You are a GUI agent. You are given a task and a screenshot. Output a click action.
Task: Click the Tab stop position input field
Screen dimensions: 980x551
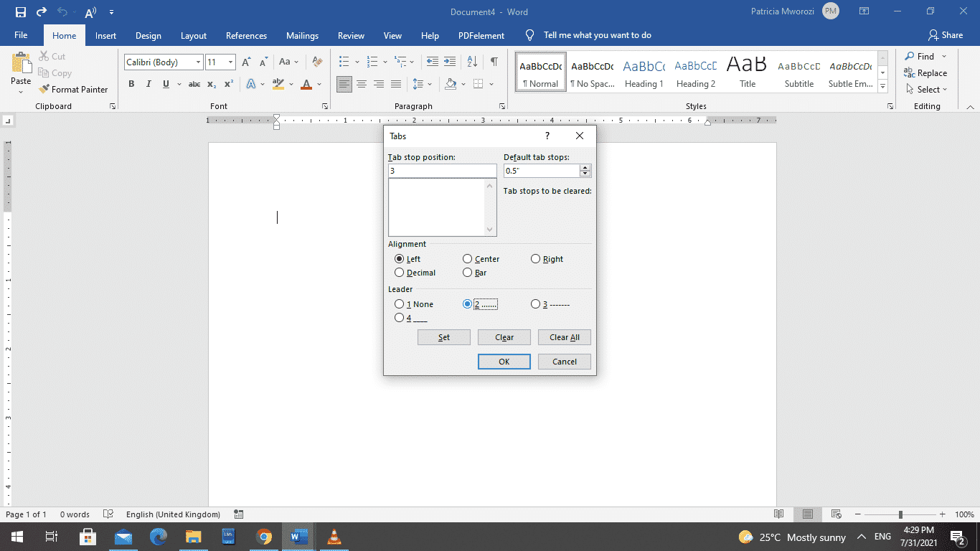click(442, 170)
